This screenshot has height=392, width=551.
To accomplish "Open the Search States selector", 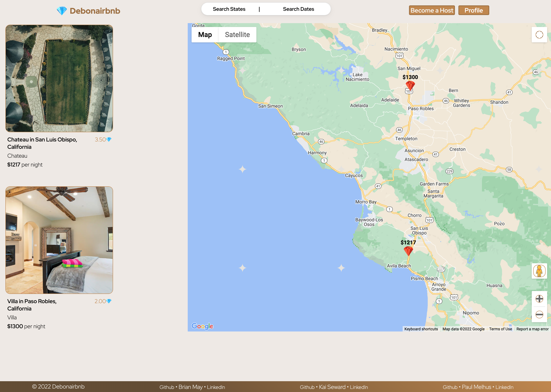I will (229, 9).
